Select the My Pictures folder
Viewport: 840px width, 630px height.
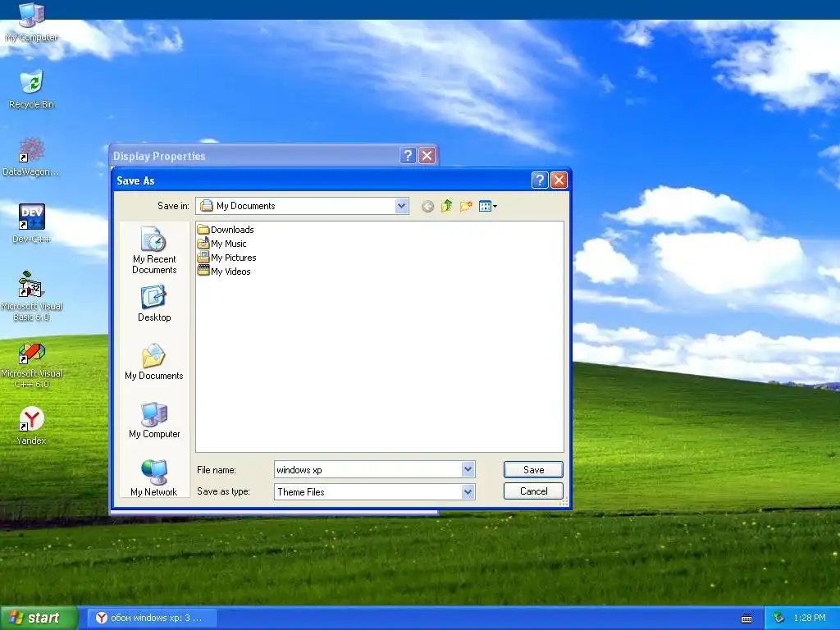coord(227,258)
